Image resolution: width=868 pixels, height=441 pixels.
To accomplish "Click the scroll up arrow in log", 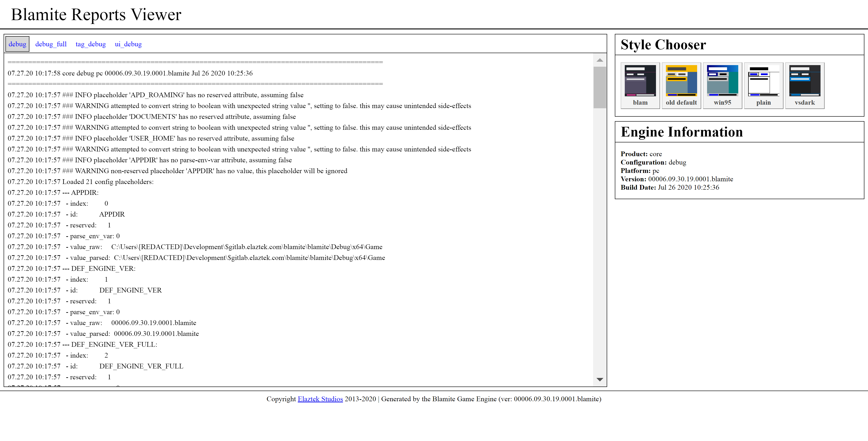I will click(x=599, y=60).
